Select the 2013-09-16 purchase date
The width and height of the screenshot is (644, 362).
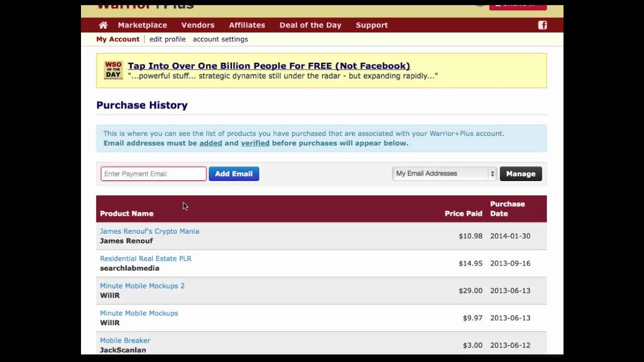(510, 263)
